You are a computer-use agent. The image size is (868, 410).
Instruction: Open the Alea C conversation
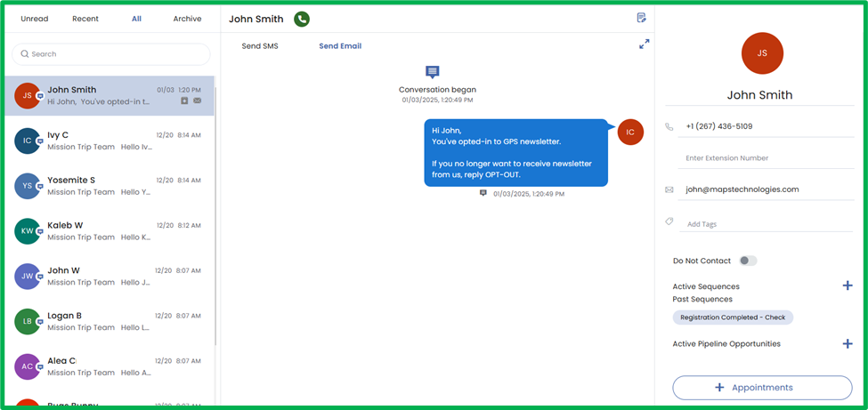109,366
